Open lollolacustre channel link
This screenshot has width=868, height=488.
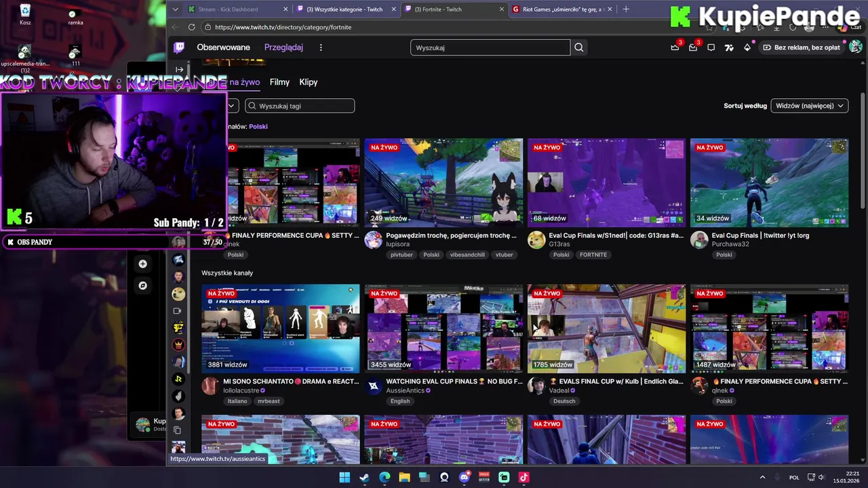click(x=241, y=390)
